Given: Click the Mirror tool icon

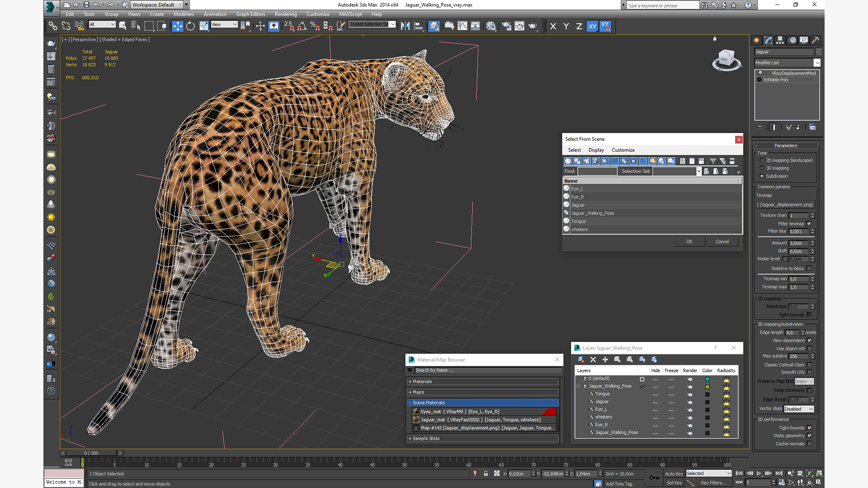Looking at the screenshot, I should coord(406,26).
